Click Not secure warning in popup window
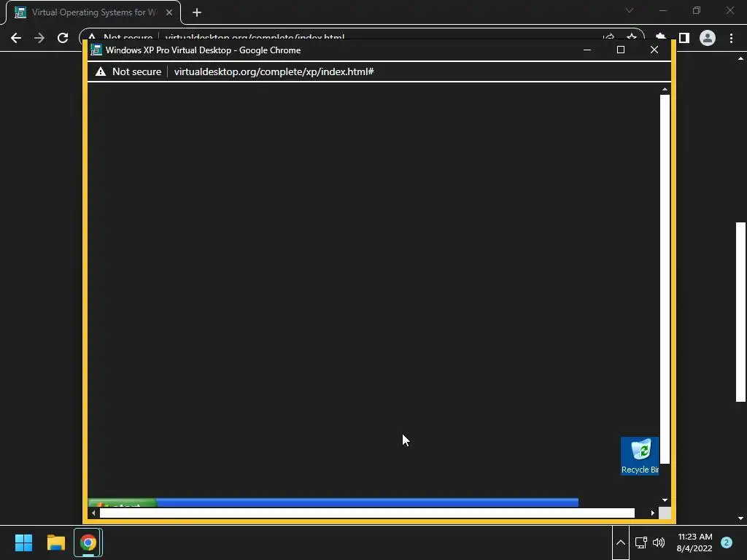The height and width of the screenshot is (560, 747). click(x=128, y=71)
